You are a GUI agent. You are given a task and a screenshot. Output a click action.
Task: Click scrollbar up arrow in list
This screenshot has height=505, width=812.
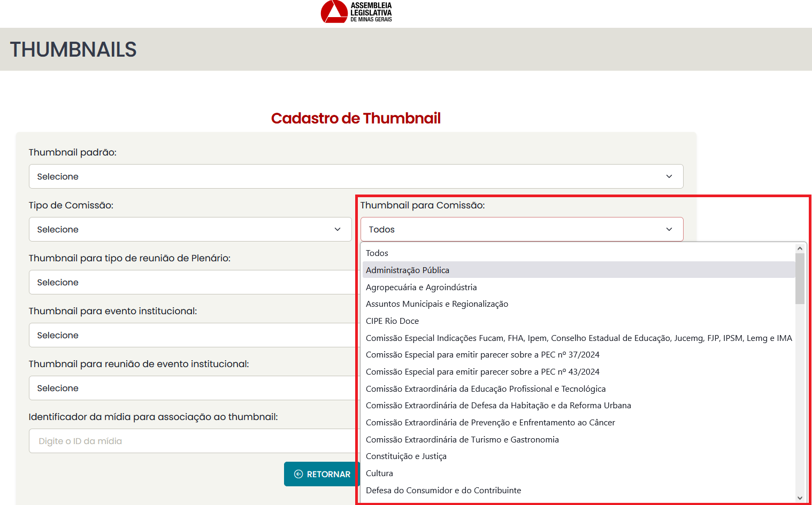pos(800,248)
